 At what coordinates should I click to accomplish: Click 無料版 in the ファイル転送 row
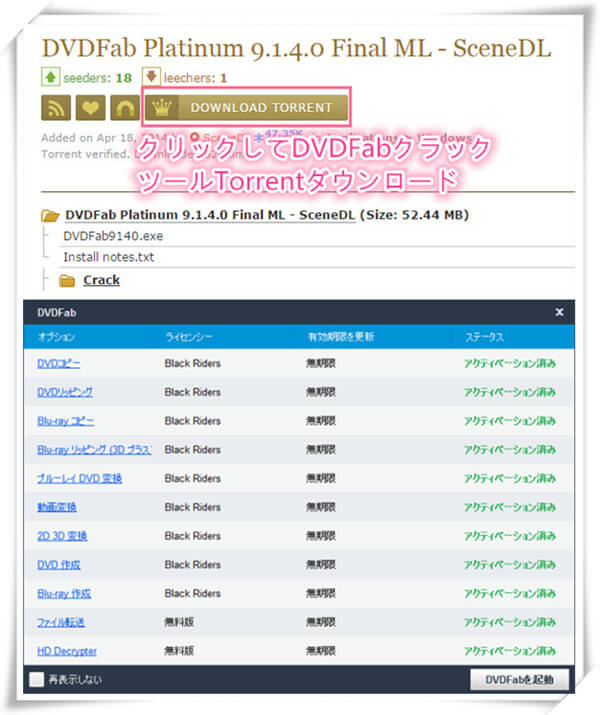[x=179, y=622]
